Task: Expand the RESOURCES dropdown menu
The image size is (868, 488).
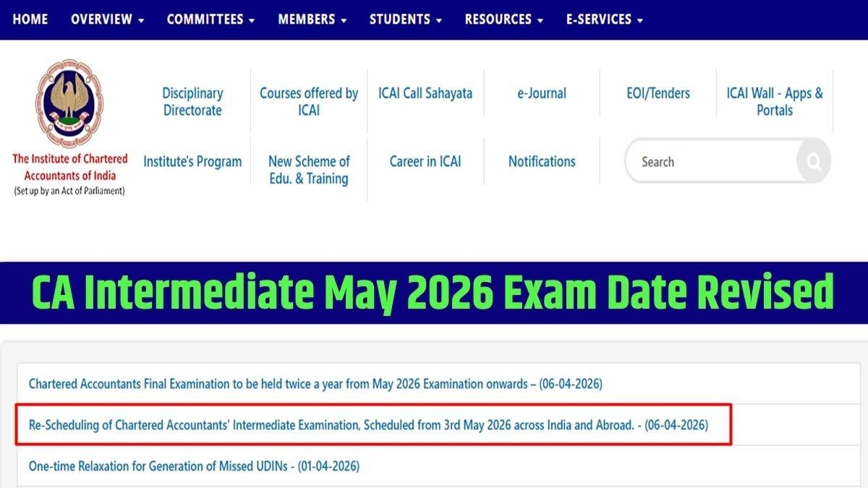Action: (503, 20)
